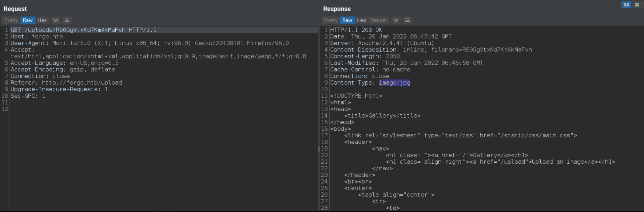Select the Raw tab in Request panel
Image resolution: width=644 pixels, height=212 pixels.
pyautogui.click(x=28, y=20)
